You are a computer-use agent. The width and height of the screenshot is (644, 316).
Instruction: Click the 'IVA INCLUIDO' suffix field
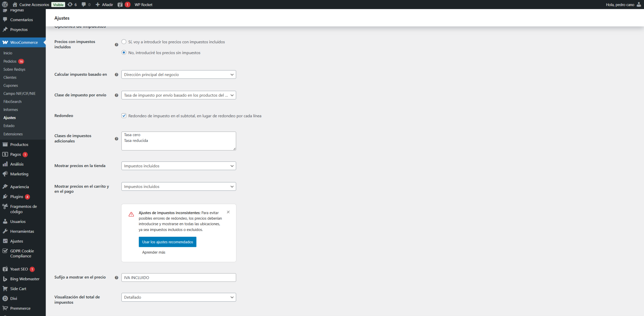click(178, 277)
